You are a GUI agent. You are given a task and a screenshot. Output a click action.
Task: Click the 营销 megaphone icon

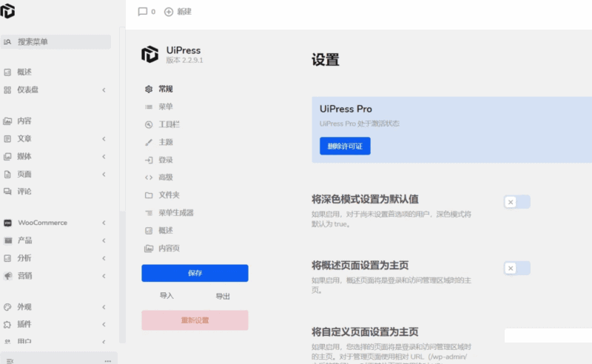(8, 276)
